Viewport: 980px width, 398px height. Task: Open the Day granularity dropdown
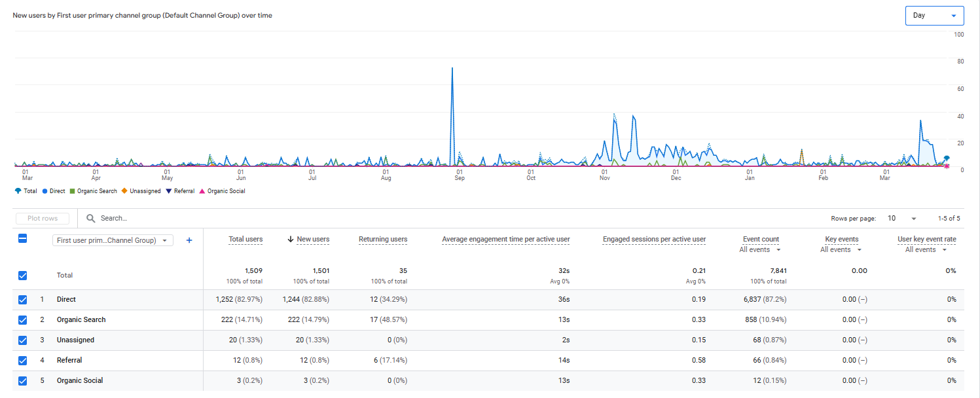point(934,15)
